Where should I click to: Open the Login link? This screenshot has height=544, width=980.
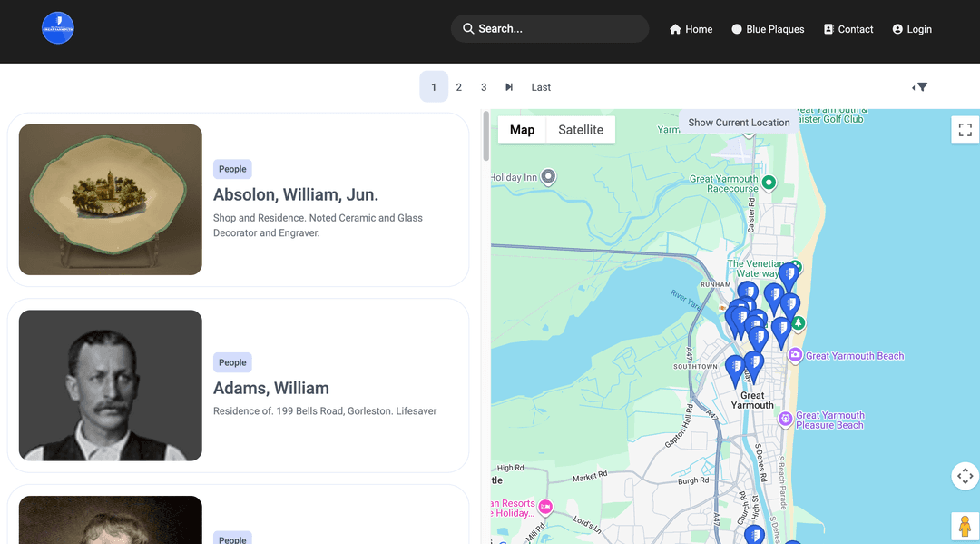coord(912,29)
